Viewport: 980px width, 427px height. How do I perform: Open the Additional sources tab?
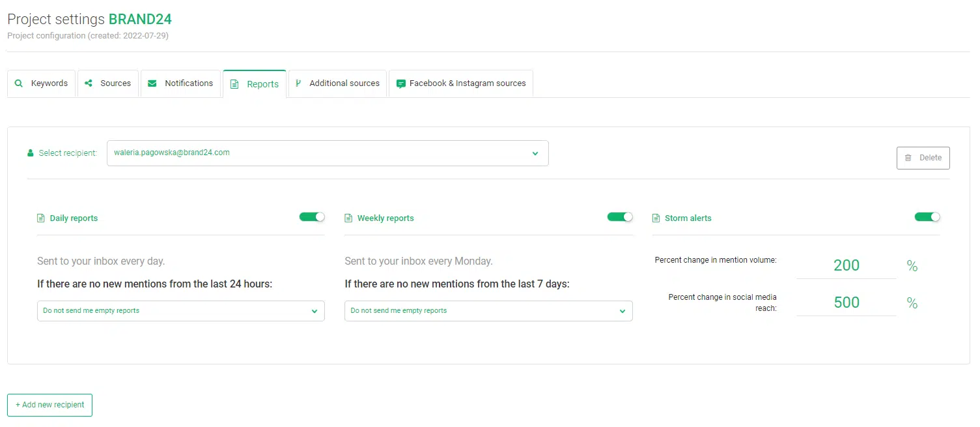[338, 83]
